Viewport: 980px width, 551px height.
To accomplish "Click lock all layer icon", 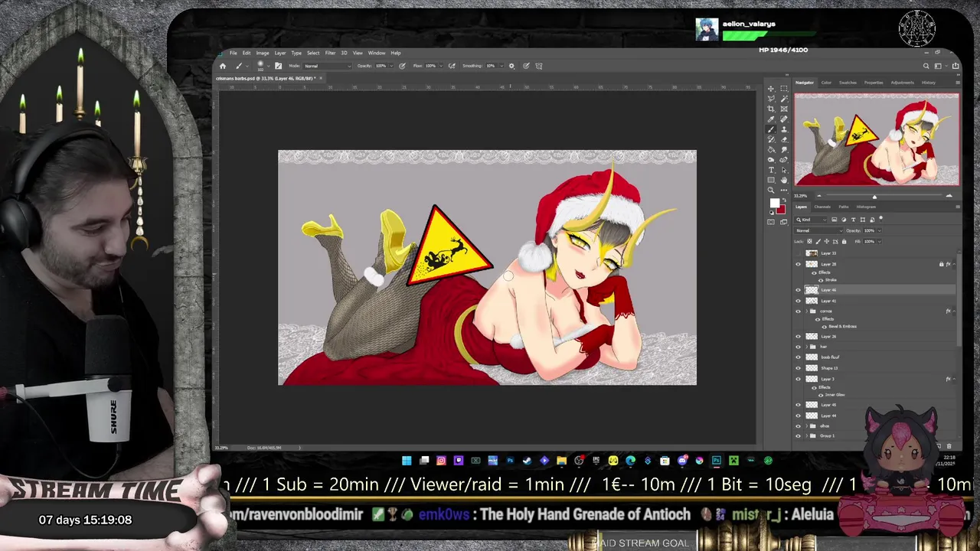I will [844, 241].
